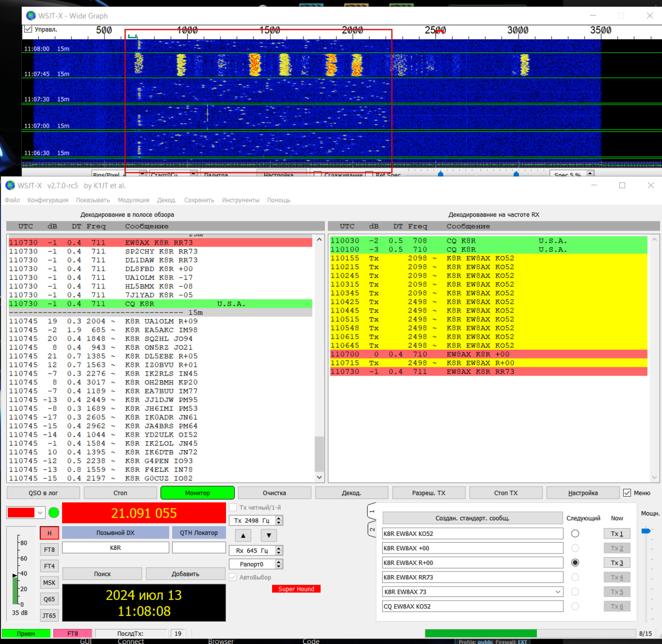Toggle the Меню checkbox
Screen dimensions: 662x644
pyautogui.click(x=627, y=493)
